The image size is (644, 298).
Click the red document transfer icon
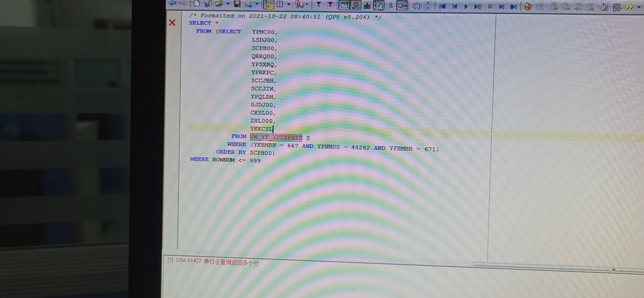(x=416, y=6)
